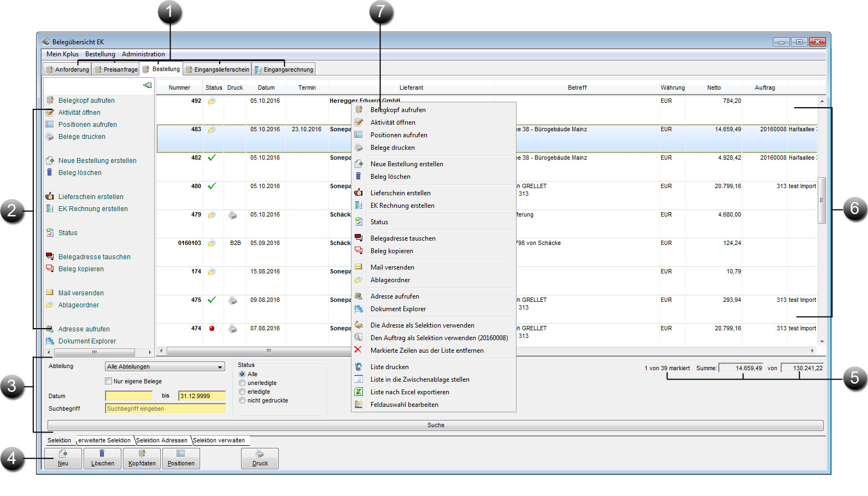Click the Adresse aufrufen icon in context menu

(x=359, y=296)
